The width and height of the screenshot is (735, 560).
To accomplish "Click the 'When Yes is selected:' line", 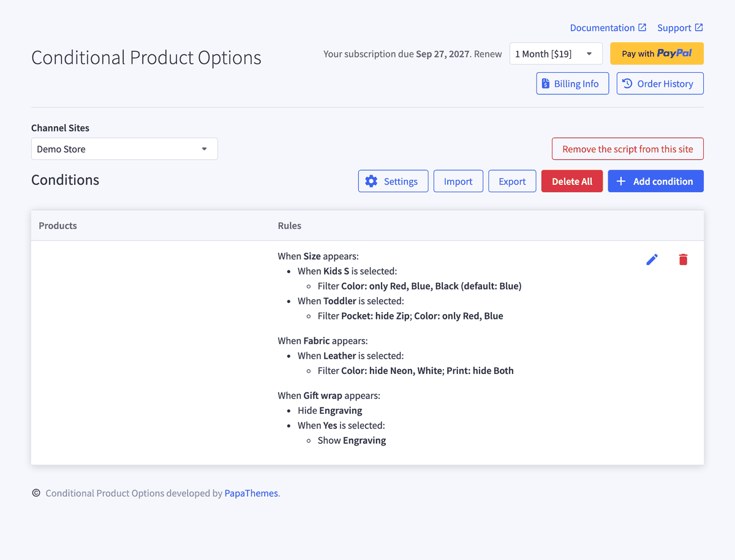I will pos(341,425).
